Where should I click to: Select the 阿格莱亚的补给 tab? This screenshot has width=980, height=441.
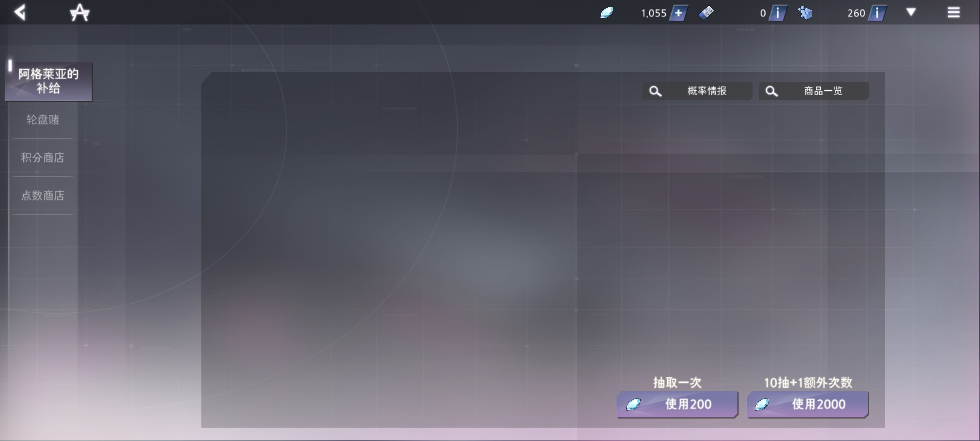click(49, 81)
